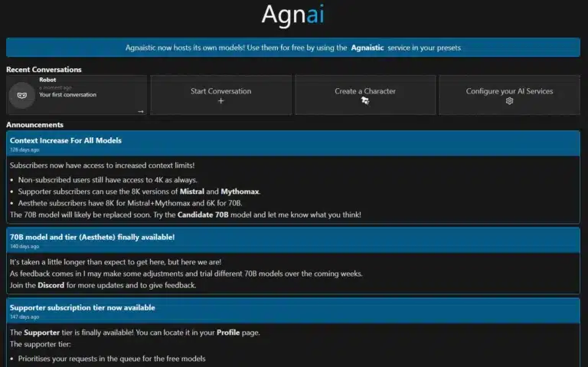Image resolution: width=588 pixels, height=367 pixels.
Task: Click the Agnaistic hosts models banner
Action: coord(293,48)
